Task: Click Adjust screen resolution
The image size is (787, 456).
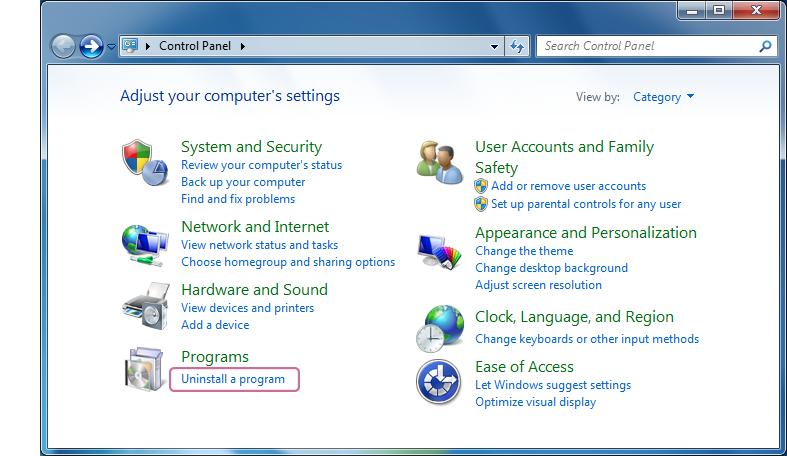Action: [539, 285]
